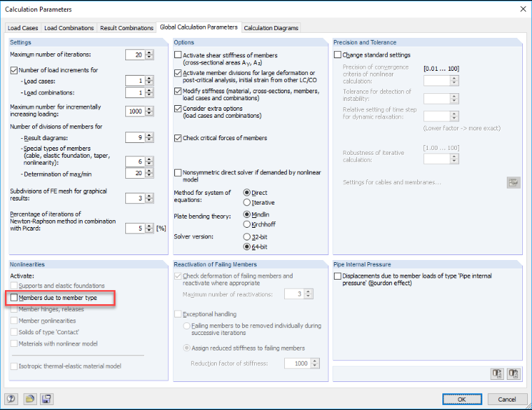This screenshot has width=532, height=410.
Task: Uncheck Activate member divisions for large deformation
Action: click(178, 73)
